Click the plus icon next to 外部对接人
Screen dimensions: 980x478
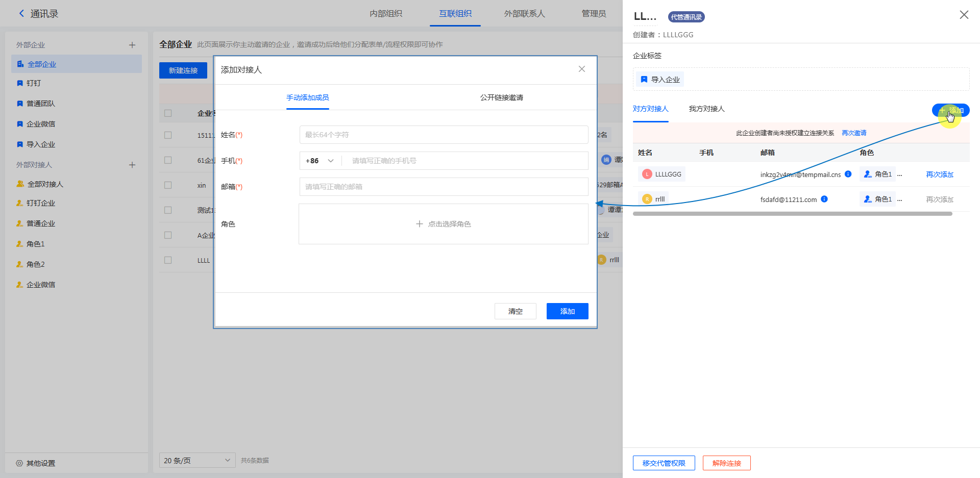click(x=132, y=165)
